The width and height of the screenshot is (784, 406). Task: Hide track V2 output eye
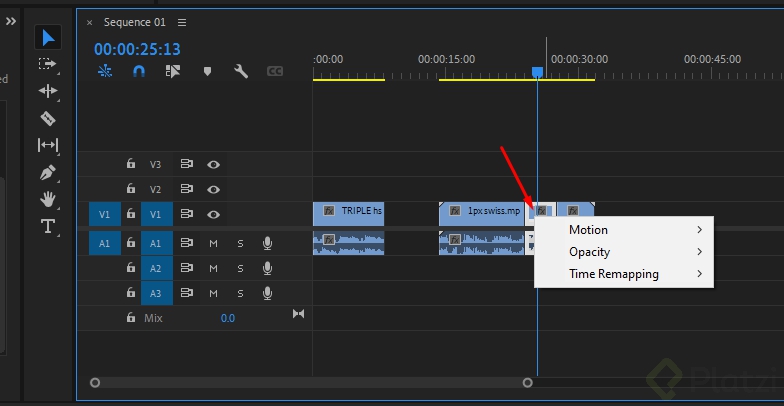point(214,190)
